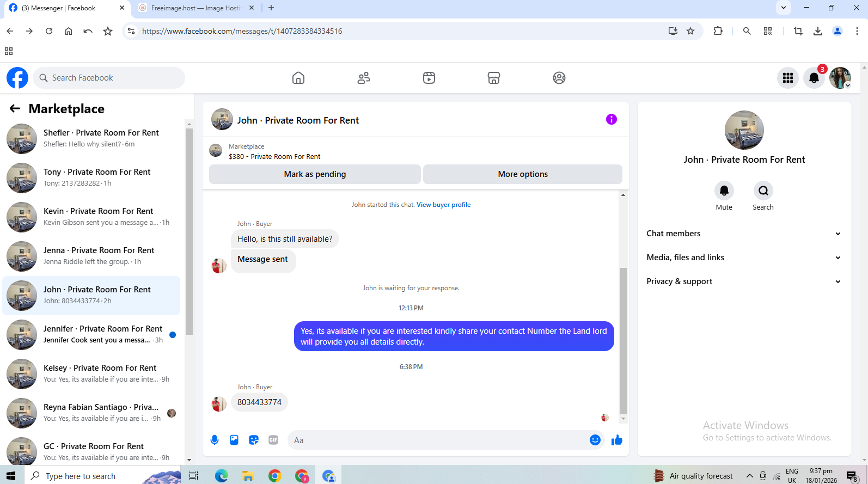Click the Facebook logo

pyautogui.click(x=17, y=78)
